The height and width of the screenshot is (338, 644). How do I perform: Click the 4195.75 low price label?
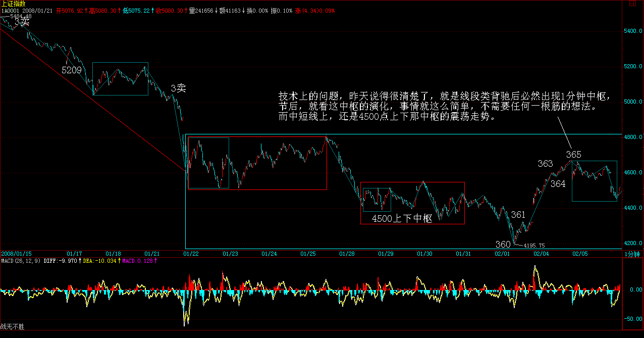[534, 246]
